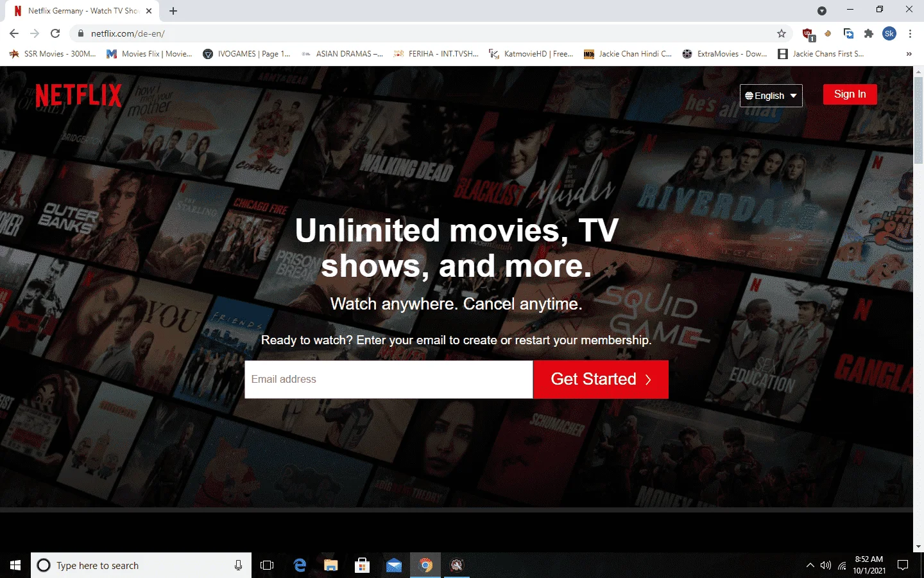Open Mail app from taskbar
Viewport: 924px width, 578px height.
393,565
